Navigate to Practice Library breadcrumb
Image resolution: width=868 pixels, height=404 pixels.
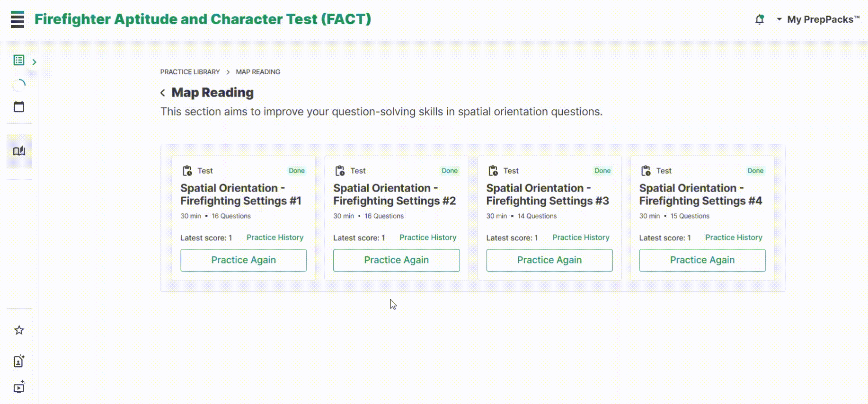click(190, 72)
